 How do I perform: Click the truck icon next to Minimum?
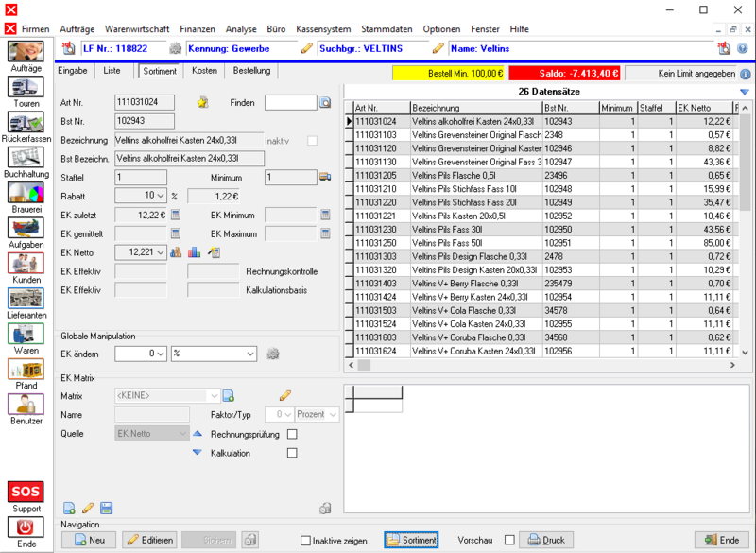click(325, 177)
